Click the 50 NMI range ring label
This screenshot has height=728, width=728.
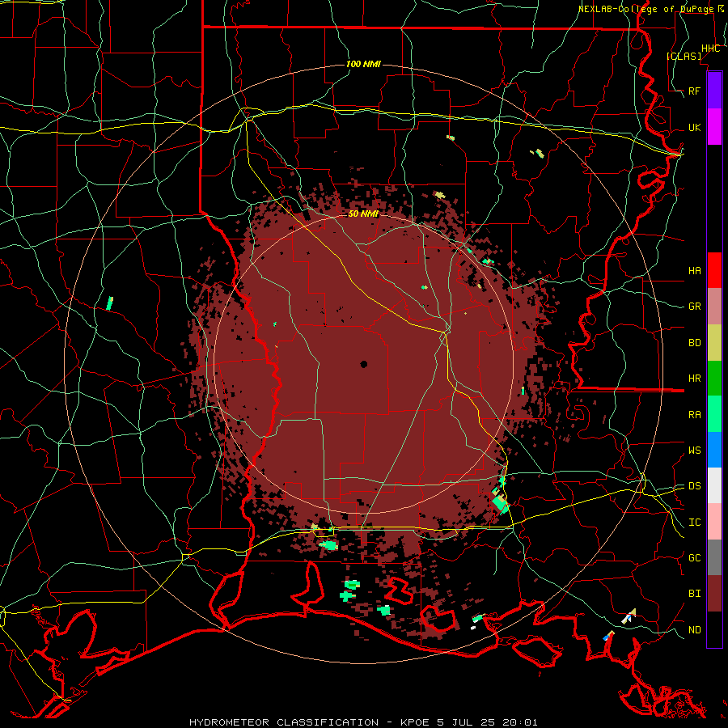(363, 214)
